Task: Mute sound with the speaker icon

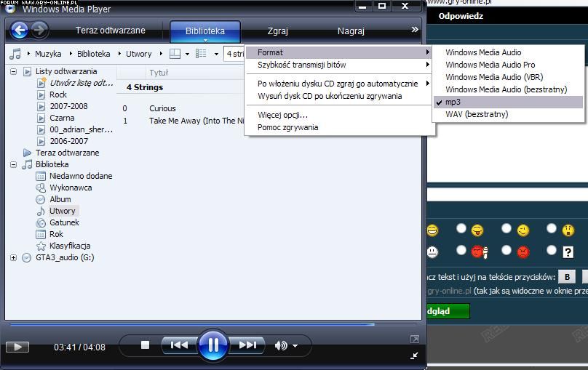Action: 281,346
